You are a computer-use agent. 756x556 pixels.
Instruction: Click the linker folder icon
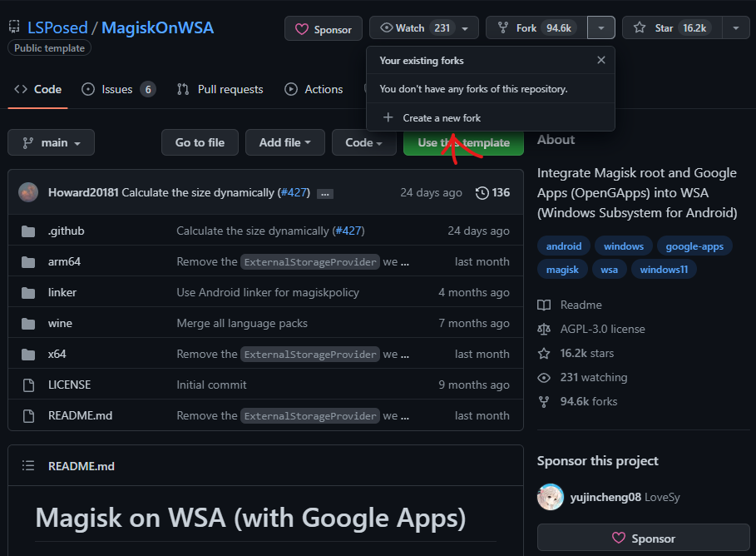28,293
